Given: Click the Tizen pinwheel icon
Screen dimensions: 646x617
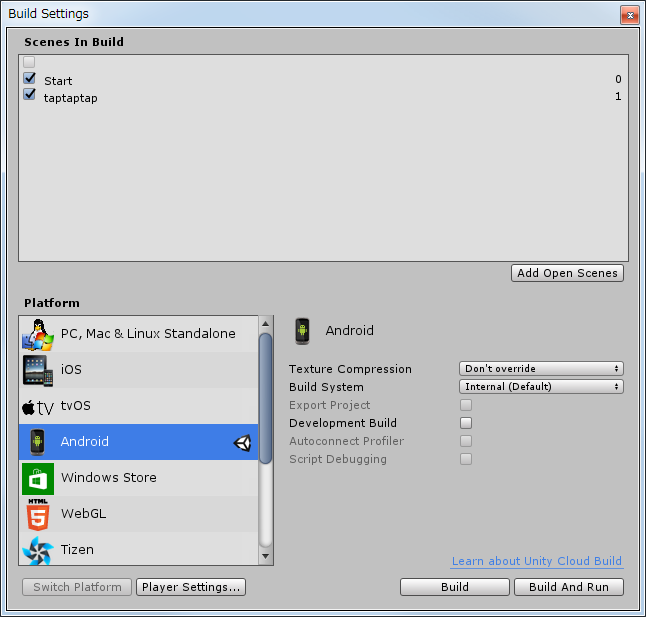Looking at the screenshot, I should (x=38, y=550).
